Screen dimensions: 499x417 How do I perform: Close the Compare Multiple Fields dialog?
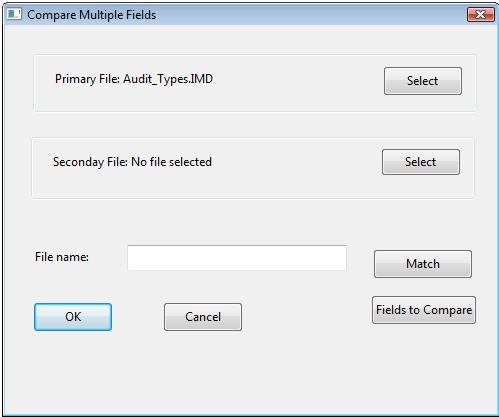[480, 15]
